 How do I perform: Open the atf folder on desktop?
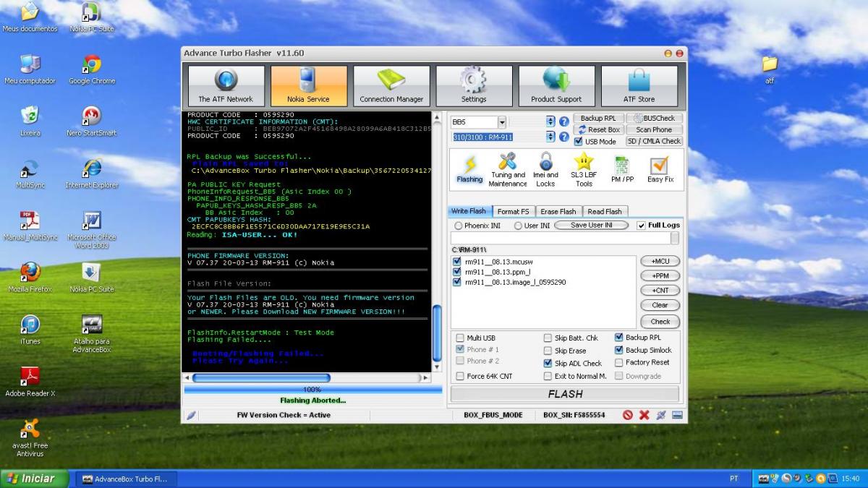[x=770, y=69]
